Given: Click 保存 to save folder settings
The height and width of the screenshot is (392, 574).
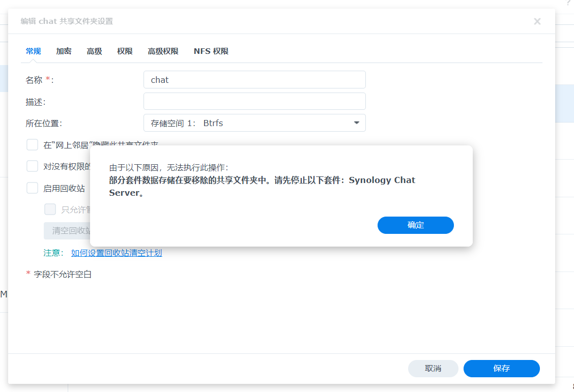Looking at the screenshot, I should point(502,369).
